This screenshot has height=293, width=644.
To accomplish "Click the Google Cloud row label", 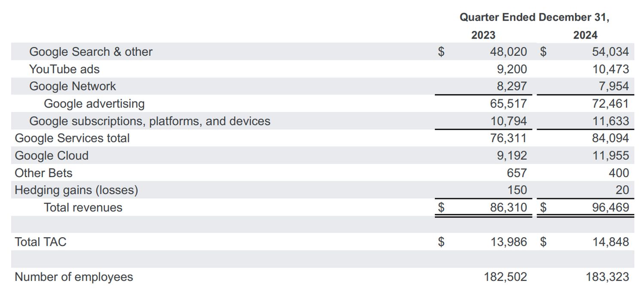I will click(x=52, y=155).
